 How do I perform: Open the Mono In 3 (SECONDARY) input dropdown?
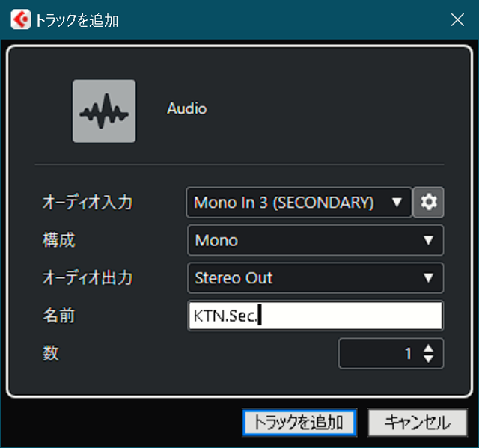pyautogui.click(x=299, y=203)
